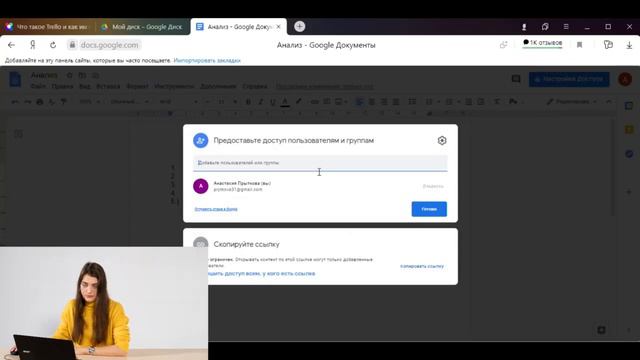
Task: Open the paragraph style dropdown
Action: [129, 102]
